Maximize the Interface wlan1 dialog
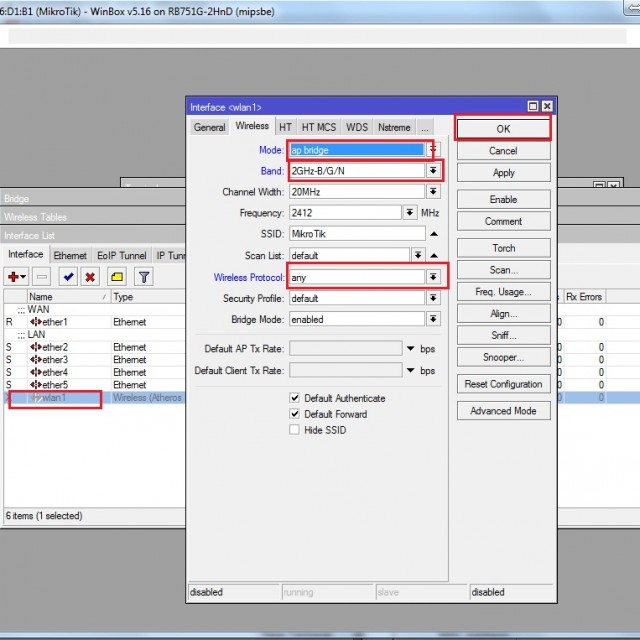This screenshot has height=640, width=640. pos(533,107)
